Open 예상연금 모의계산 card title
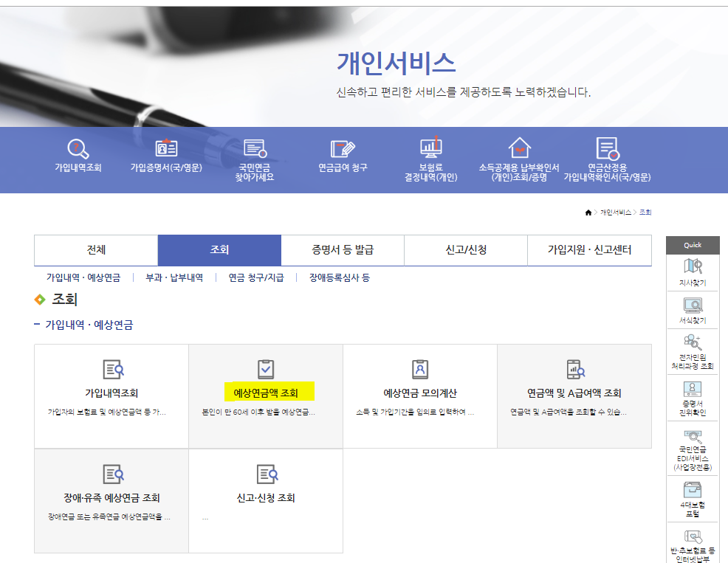The height and width of the screenshot is (563, 728). [420, 393]
